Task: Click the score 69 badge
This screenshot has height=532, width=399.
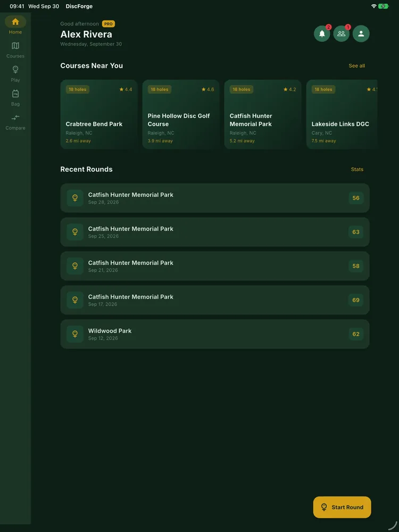Action: (x=356, y=300)
